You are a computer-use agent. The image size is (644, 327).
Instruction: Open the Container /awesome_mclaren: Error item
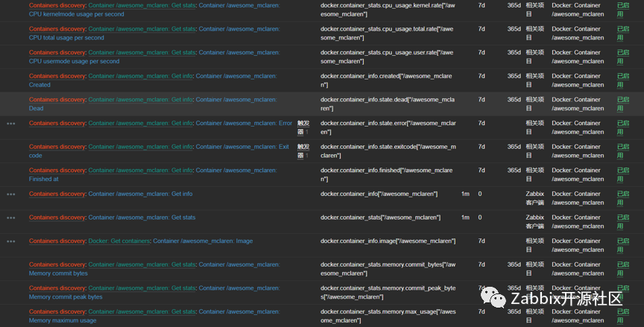244,123
